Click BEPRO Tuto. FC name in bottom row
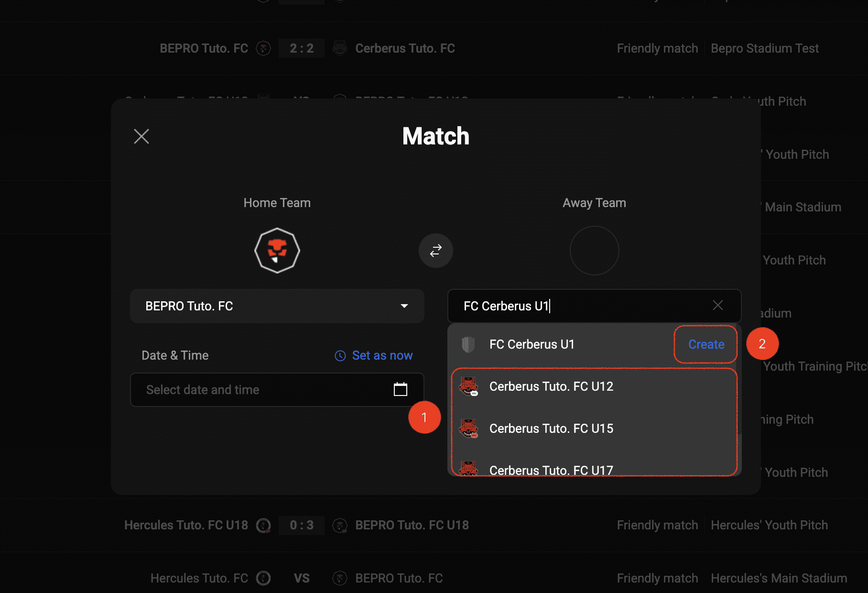 point(399,578)
